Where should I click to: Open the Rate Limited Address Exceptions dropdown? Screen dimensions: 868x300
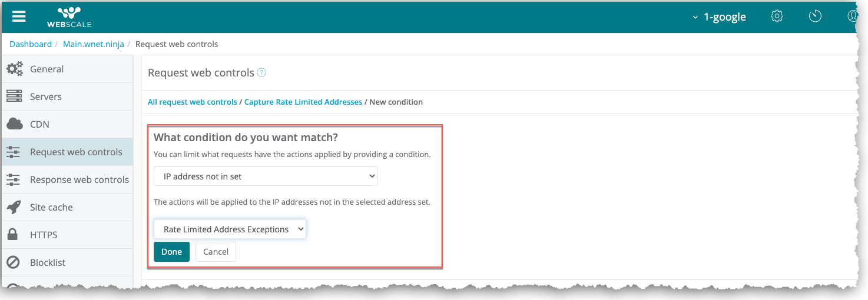pos(230,229)
